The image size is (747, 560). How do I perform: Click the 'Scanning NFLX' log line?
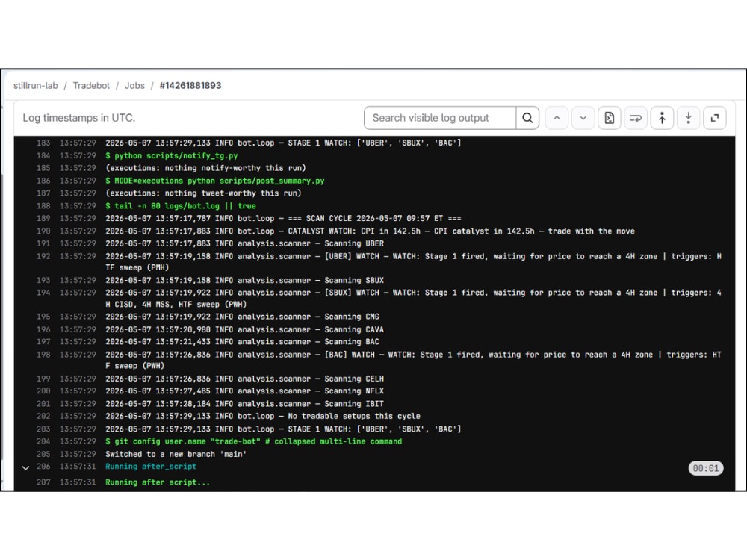click(x=244, y=391)
